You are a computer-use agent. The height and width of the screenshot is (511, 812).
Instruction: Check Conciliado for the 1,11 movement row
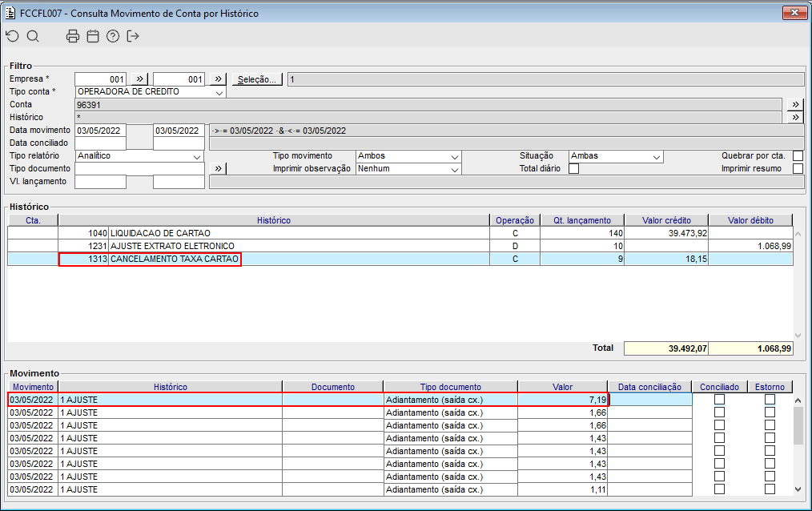pos(719,489)
